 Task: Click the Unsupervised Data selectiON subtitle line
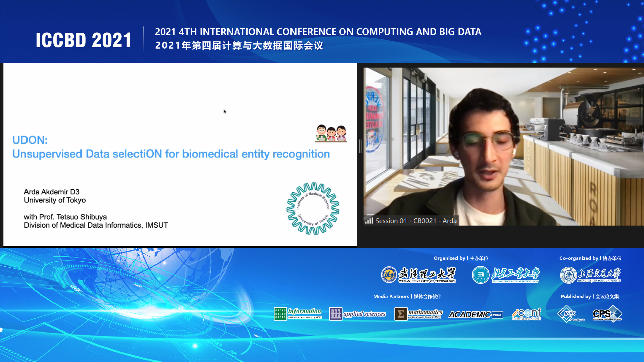(171, 154)
